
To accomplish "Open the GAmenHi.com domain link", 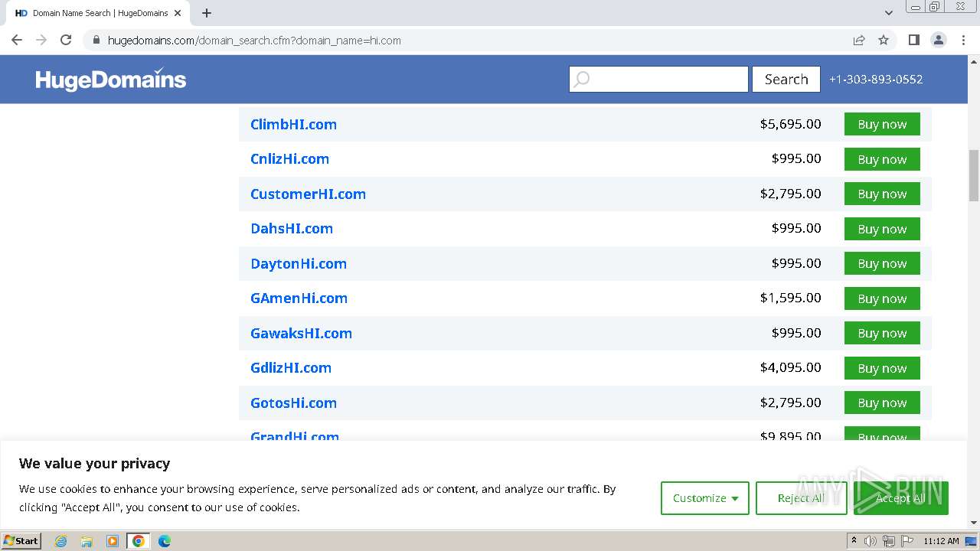I will (x=299, y=298).
